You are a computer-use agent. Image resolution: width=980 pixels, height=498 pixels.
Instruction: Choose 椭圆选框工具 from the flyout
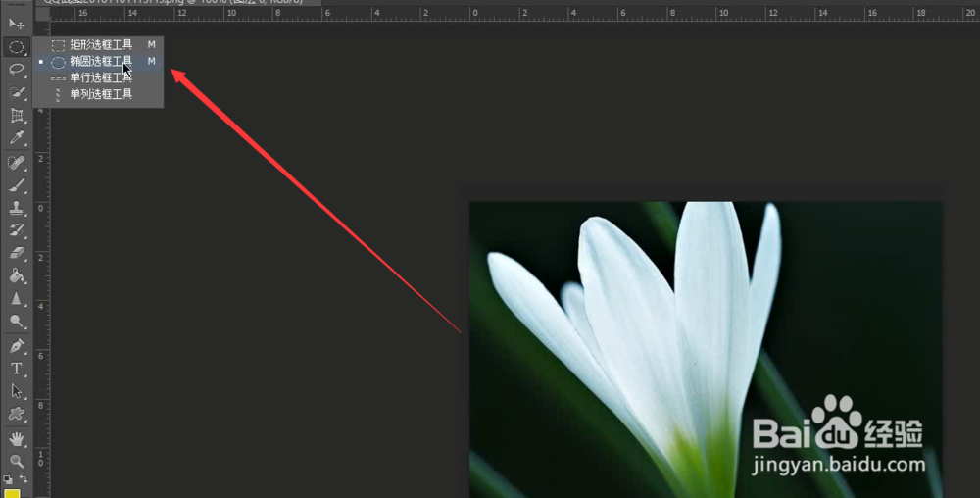[x=98, y=61]
